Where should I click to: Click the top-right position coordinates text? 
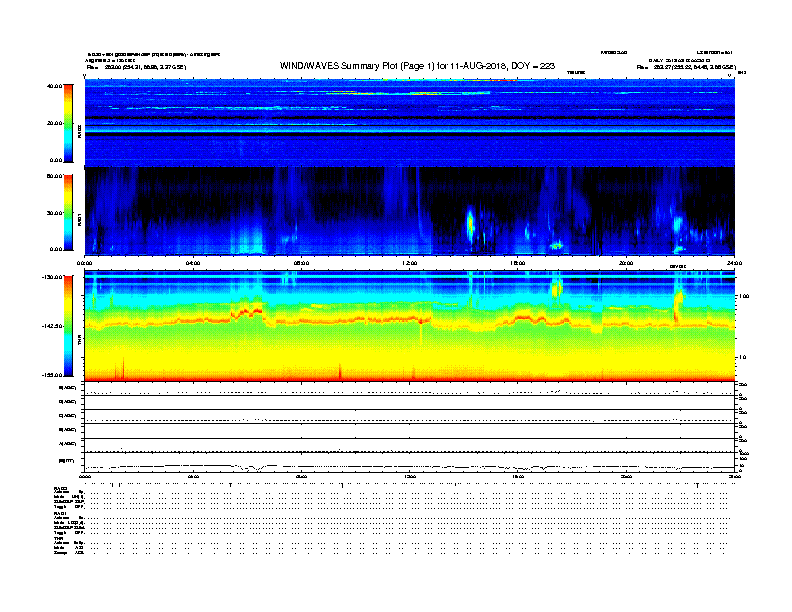tap(686, 67)
